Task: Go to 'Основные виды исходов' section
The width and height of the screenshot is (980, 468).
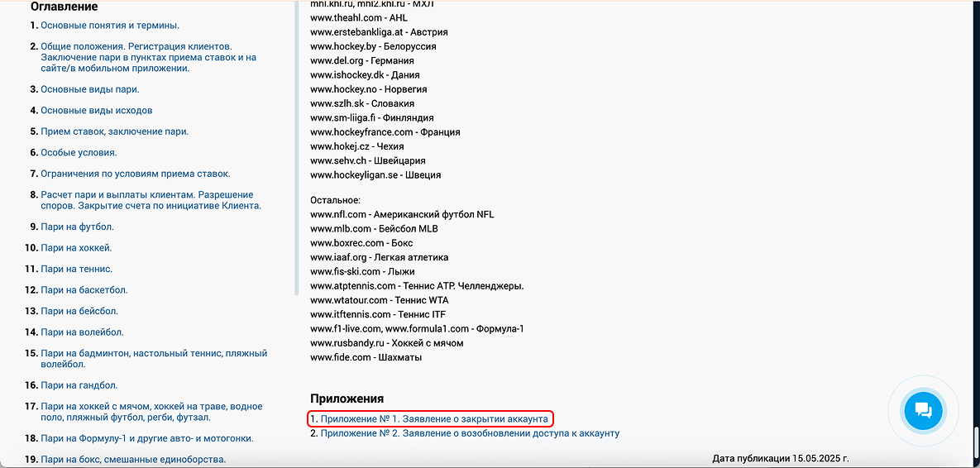Action: coord(97,111)
